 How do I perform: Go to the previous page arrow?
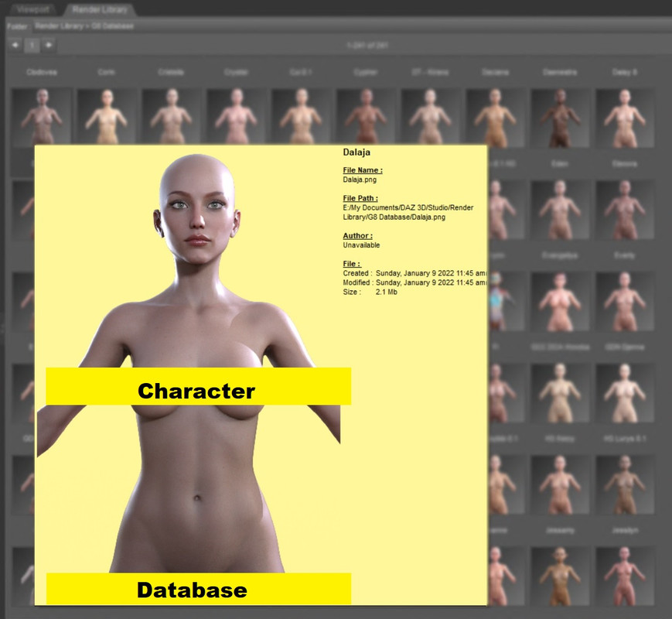point(15,45)
